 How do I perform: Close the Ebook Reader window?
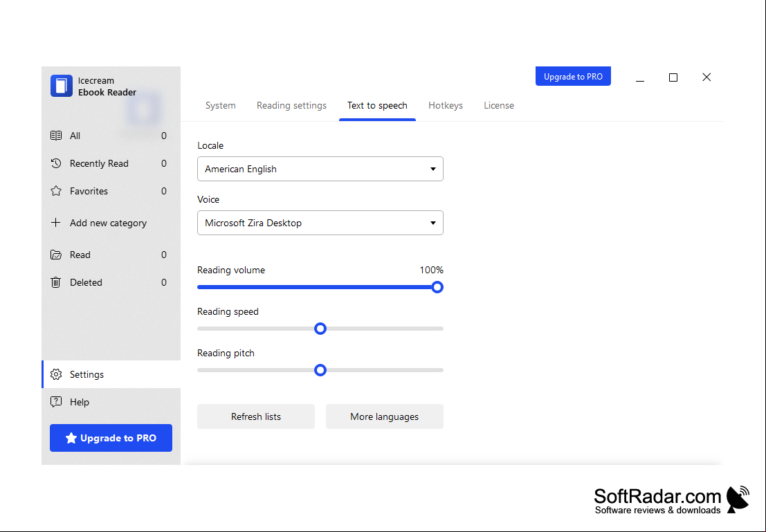point(706,77)
